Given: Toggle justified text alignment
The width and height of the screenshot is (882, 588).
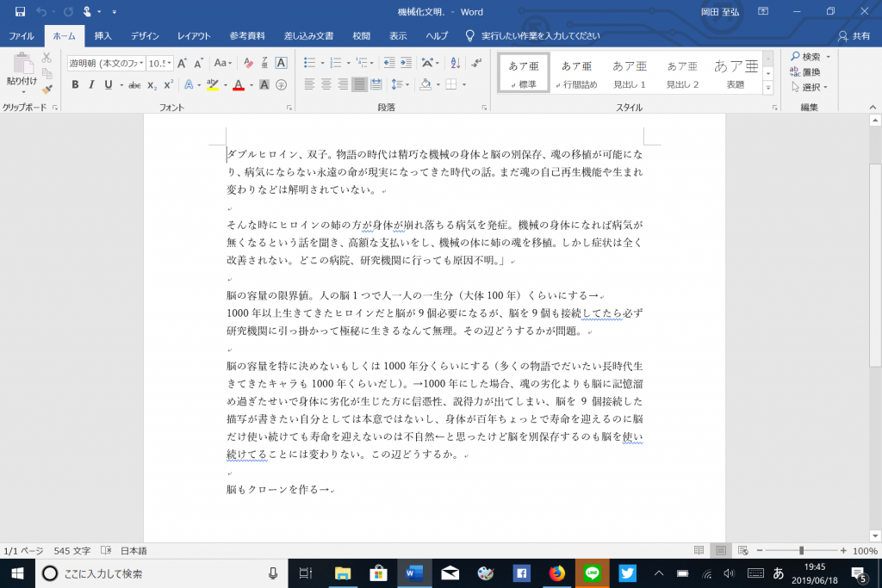Looking at the screenshot, I should [x=359, y=85].
